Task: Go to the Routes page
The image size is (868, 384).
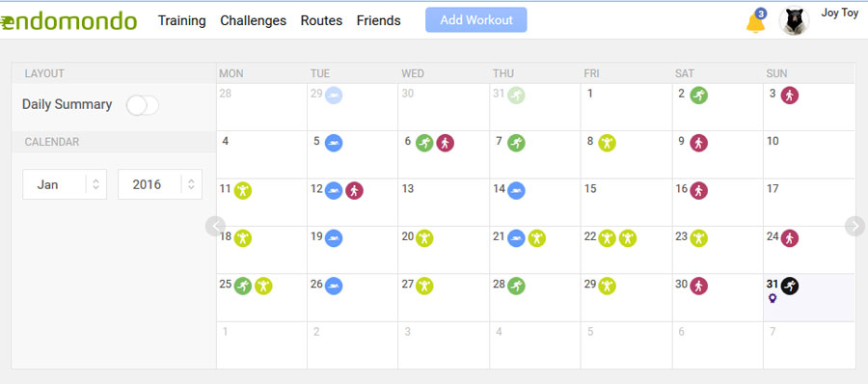Action: tap(321, 20)
